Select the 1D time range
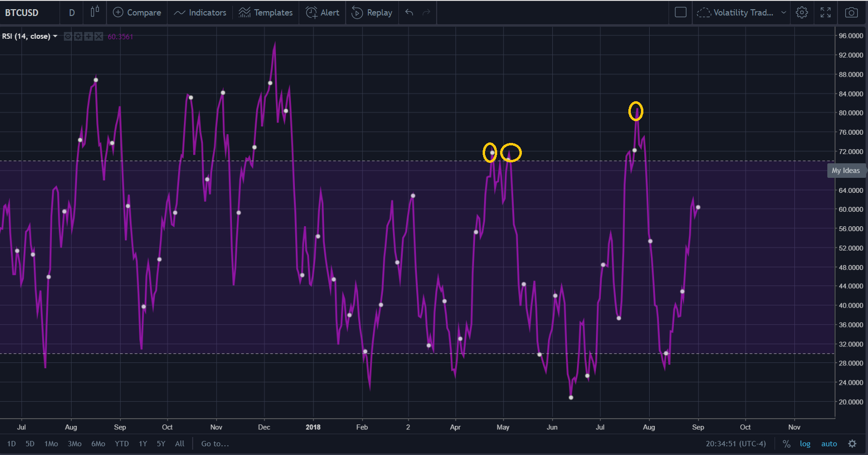The width and height of the screenshot is (868, 455). pyautogui.click(x=12, y=444)
